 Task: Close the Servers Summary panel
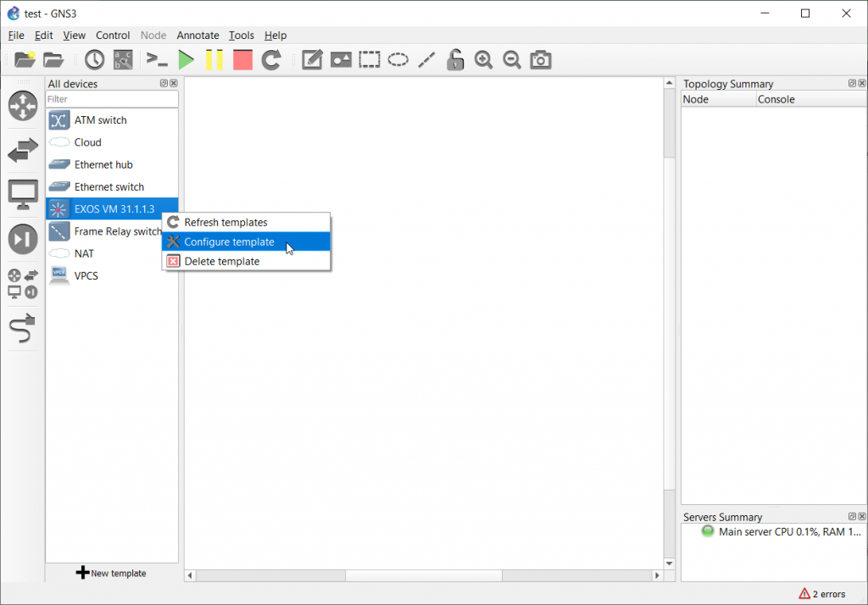(862, 516)
